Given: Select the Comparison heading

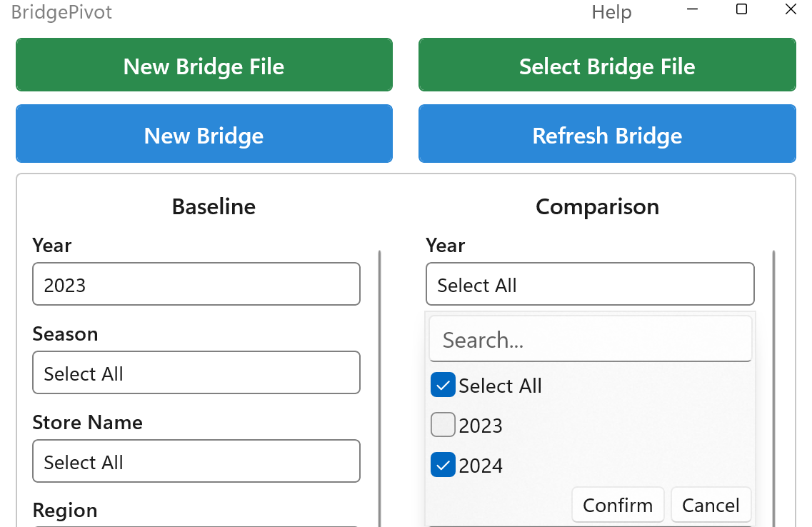Looking at the screenshot, I should pyautogui.click(x=597, y=206).
